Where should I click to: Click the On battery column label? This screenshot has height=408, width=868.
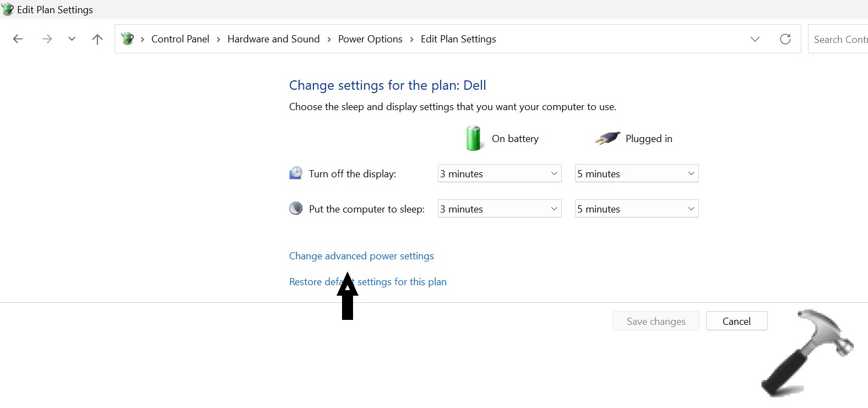pos(515,139)
